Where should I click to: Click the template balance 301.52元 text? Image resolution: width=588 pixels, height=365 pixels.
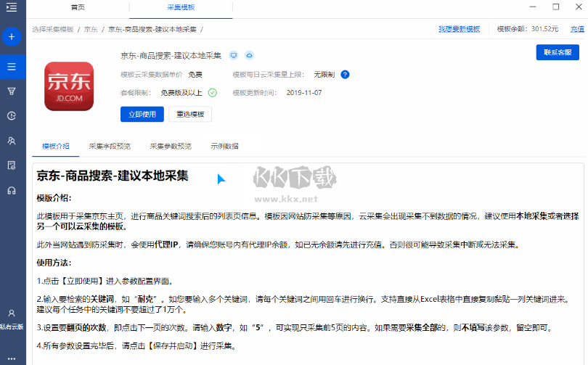(544, 29)
